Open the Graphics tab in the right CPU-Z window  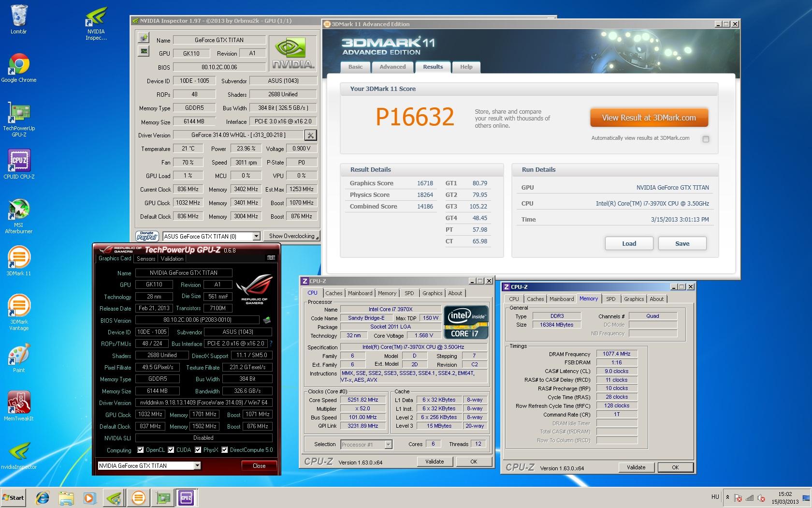[x=634, y=299]
